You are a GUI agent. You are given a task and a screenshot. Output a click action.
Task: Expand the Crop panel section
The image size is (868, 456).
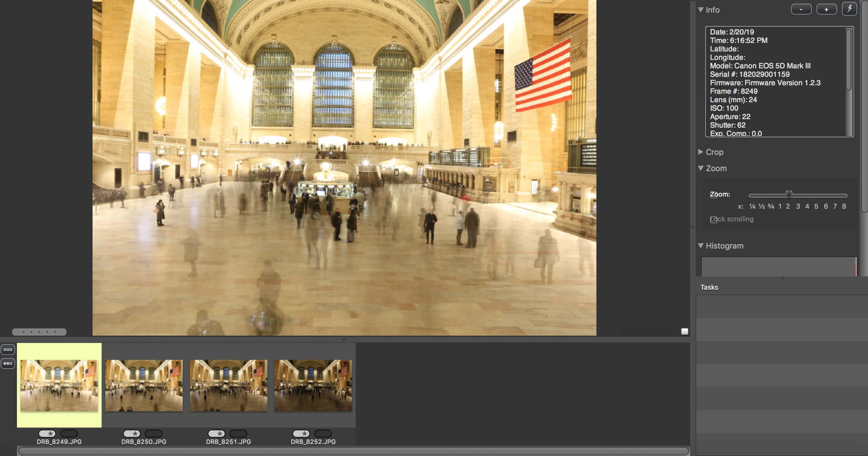(x=701, y=152)
